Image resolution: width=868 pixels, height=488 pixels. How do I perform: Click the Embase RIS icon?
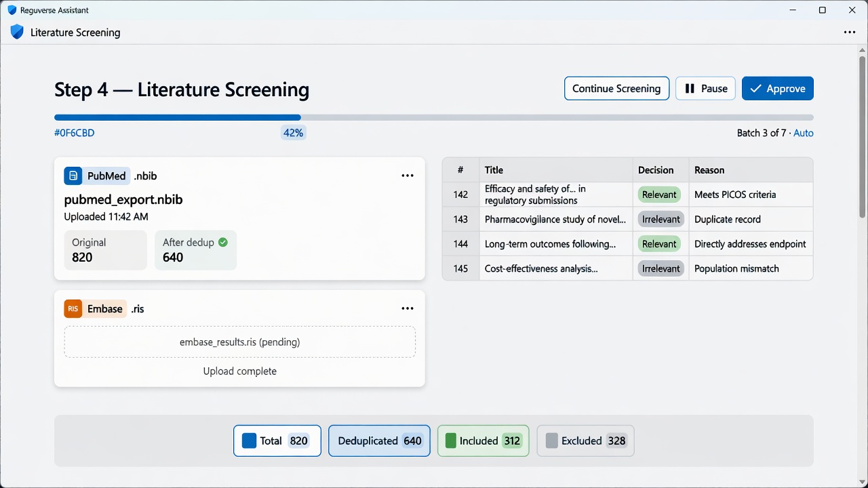73,308
